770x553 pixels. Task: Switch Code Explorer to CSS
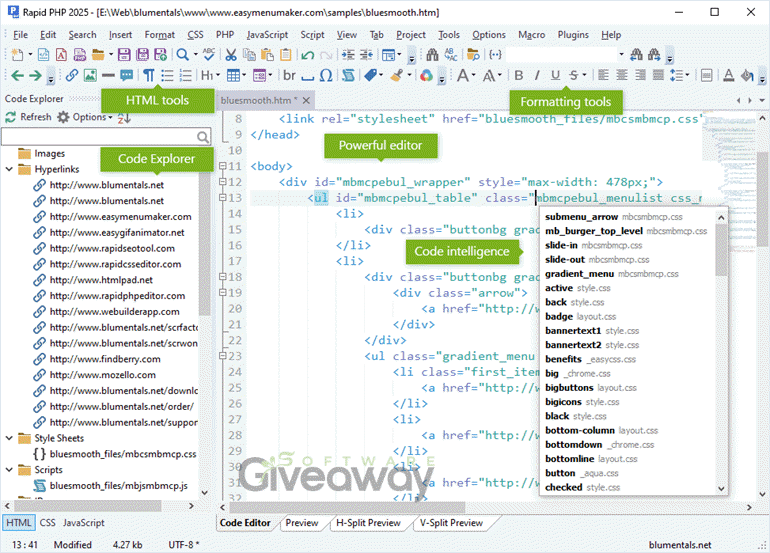click(x=48, y=523)
